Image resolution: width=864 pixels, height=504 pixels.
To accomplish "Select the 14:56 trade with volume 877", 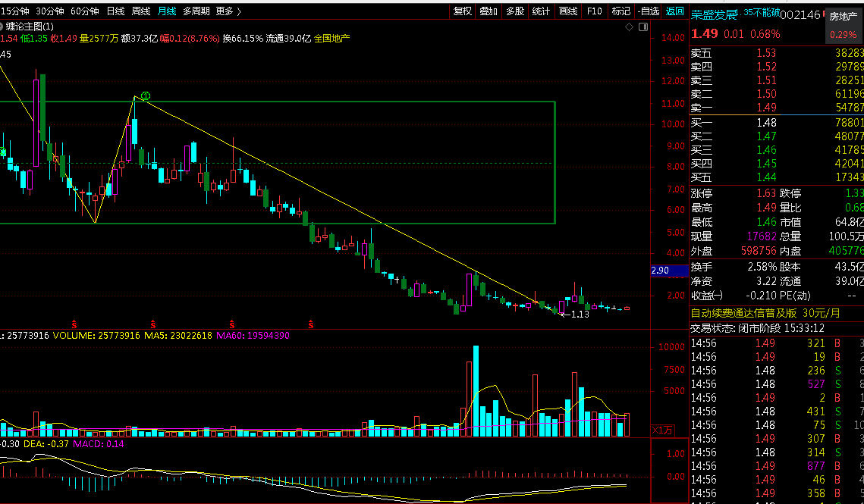I will [x=777, y=466].
